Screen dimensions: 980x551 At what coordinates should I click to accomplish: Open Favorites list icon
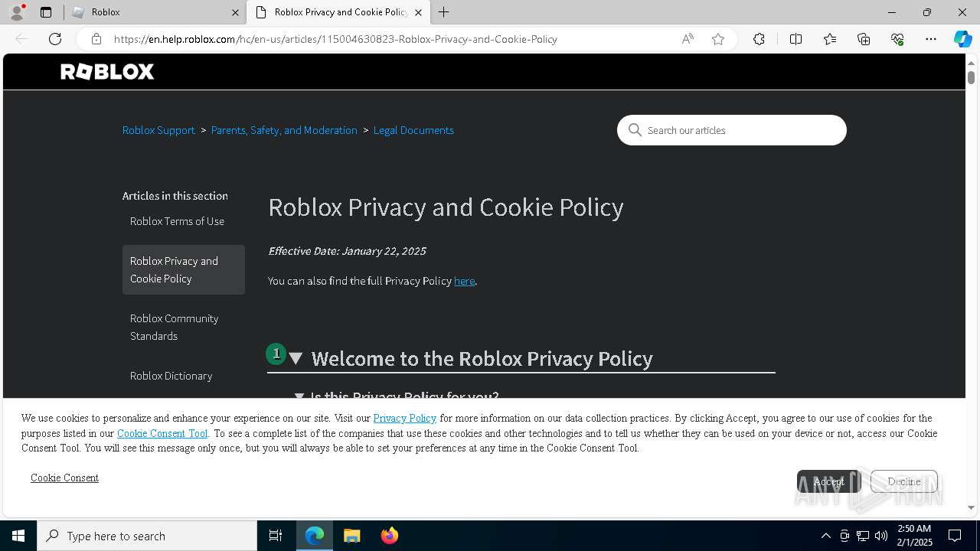[830, 39]
